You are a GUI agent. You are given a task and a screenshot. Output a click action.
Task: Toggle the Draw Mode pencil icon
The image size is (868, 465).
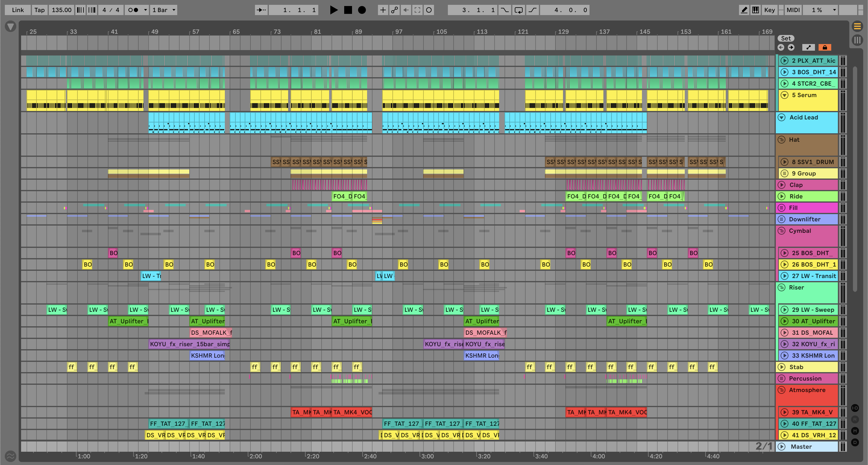744,10
